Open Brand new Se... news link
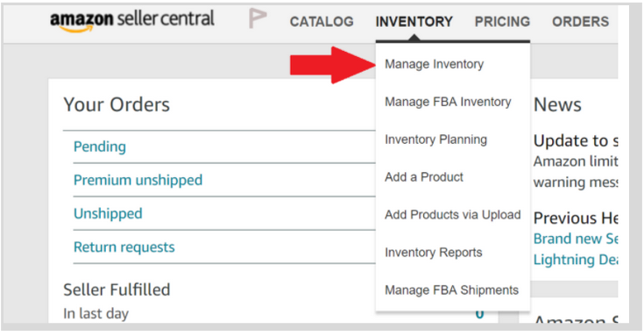Viewport: 644px width, 336px height. coord(576,239)
